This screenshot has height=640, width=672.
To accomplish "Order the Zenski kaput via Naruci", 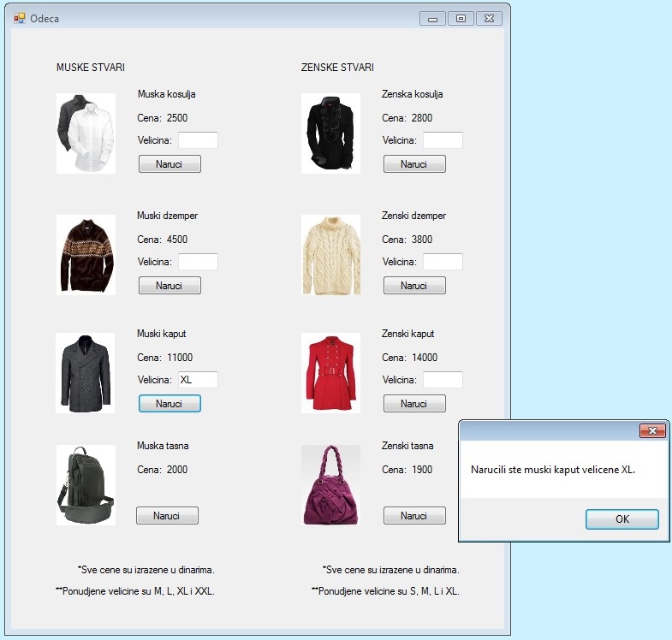I will point(414,403).
